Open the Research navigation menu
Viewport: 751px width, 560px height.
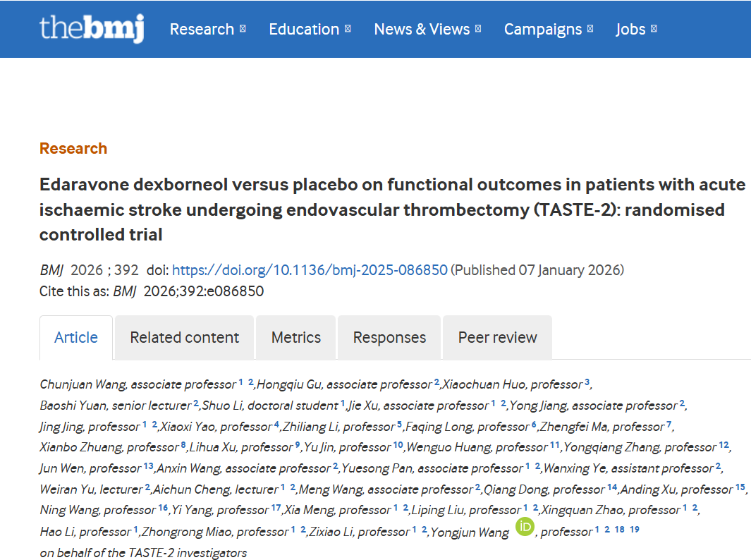202,29
